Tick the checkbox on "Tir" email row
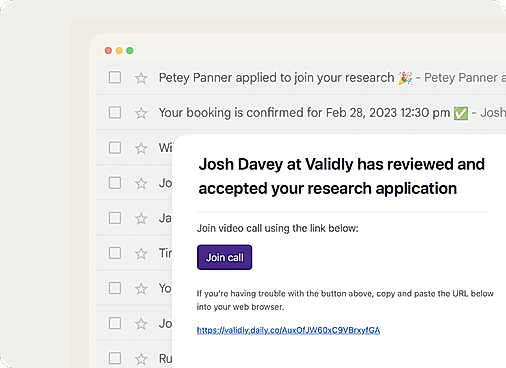The image size is (506, 368). tap(115, 253)
